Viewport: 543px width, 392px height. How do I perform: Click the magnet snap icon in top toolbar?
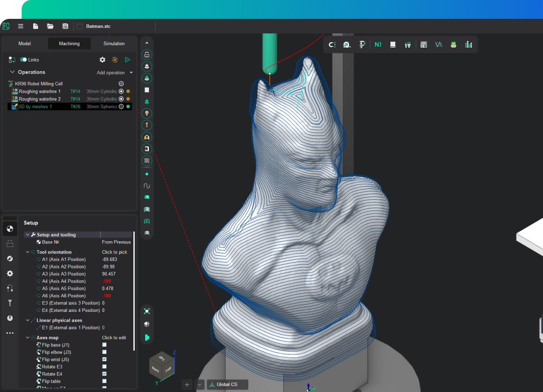point(332,44)
